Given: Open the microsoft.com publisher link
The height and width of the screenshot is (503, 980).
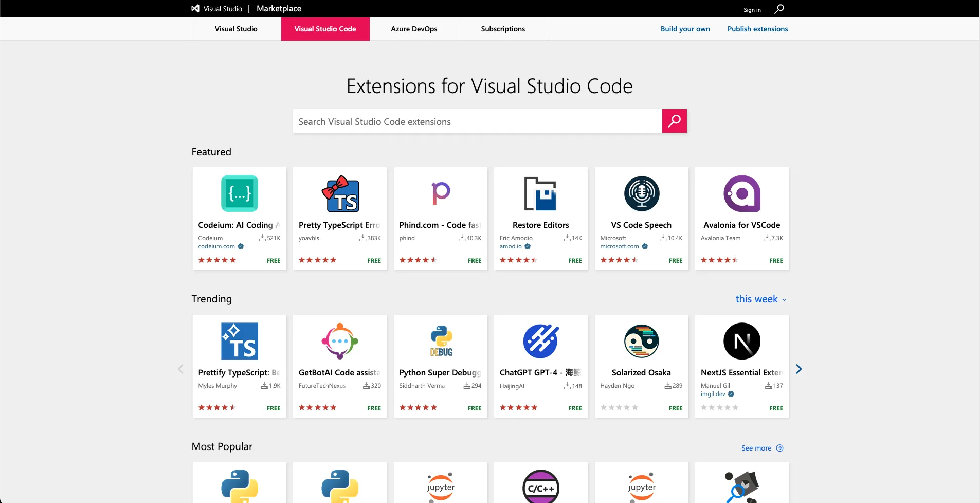Looking at the screenshot, I should coord(620,246).
